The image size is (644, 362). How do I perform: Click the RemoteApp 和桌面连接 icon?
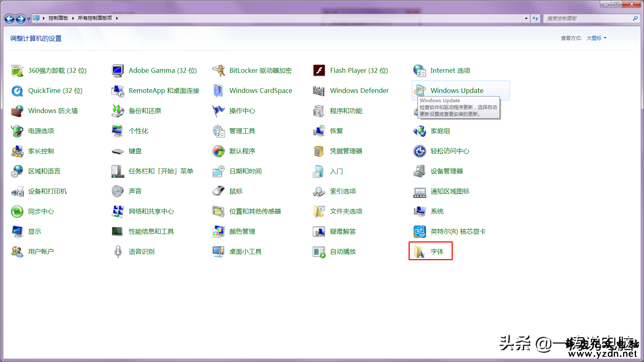click(x=118, y=90)
